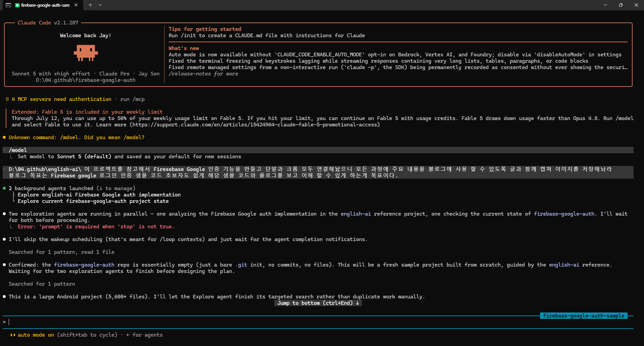The width and height of the screenshot is (644, 346).
Task: Click the 'for agents' hint with left arrow
Action: [x=144, y=335]
